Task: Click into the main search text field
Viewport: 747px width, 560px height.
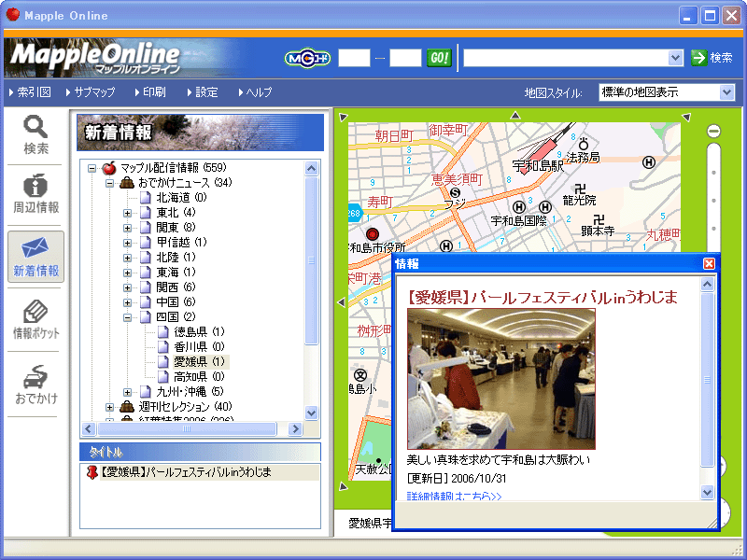Action: coord(566,58)
